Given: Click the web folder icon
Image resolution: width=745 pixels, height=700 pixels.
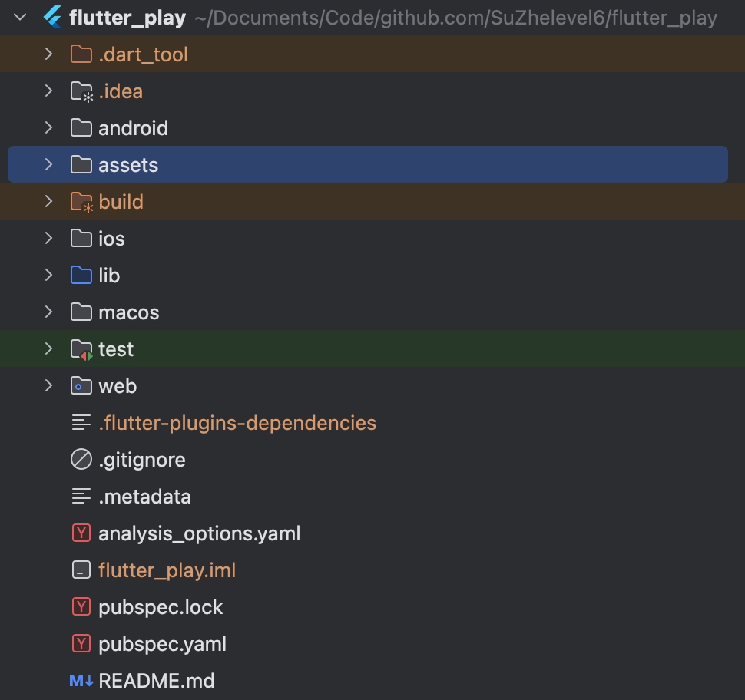Looking at the screenshot, I should 81,386.
